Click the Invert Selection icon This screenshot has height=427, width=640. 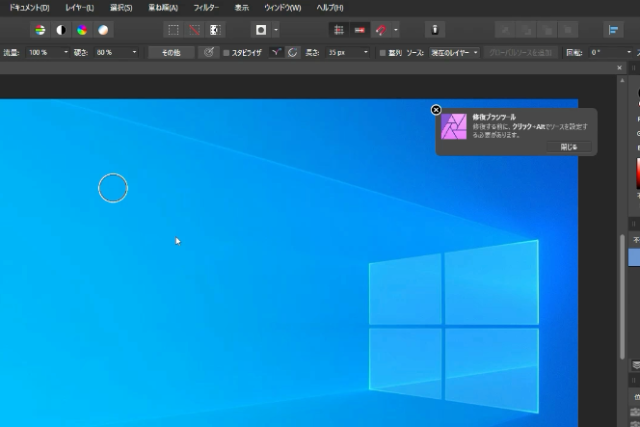click(x=215, y=30)
